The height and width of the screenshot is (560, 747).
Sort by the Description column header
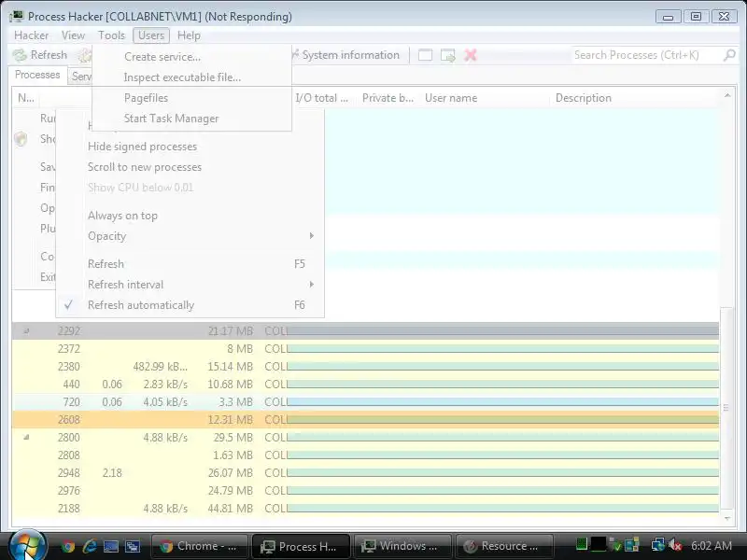tap(635, 98)
